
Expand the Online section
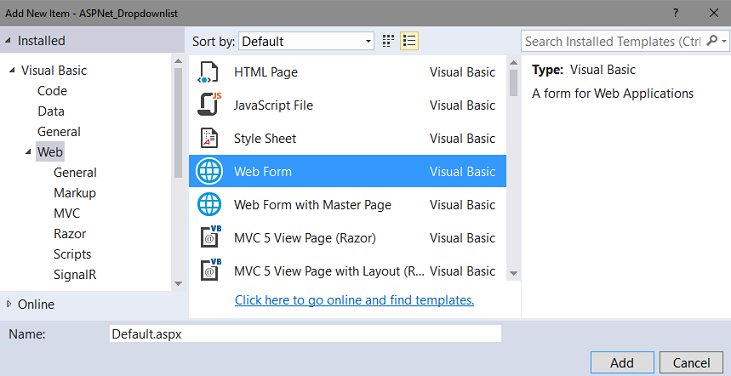(x=8, y=304)
